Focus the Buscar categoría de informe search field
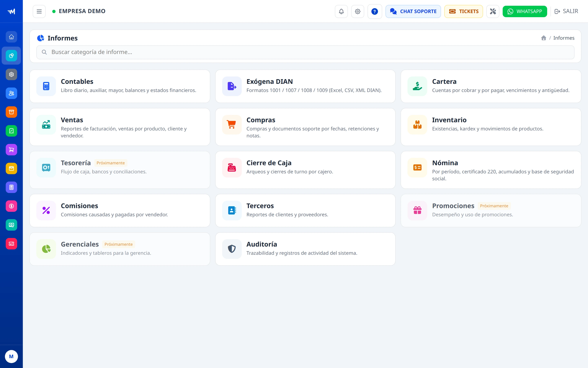 coord(305,52)
